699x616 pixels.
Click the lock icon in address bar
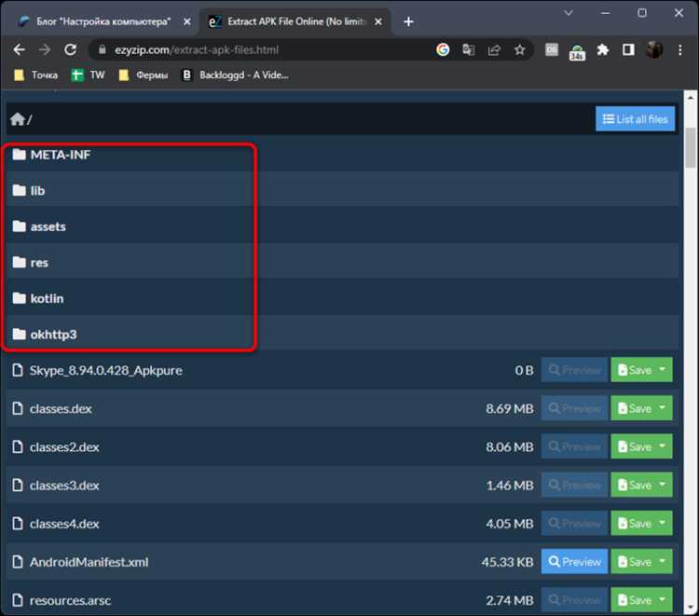click(x=103, y=49)
